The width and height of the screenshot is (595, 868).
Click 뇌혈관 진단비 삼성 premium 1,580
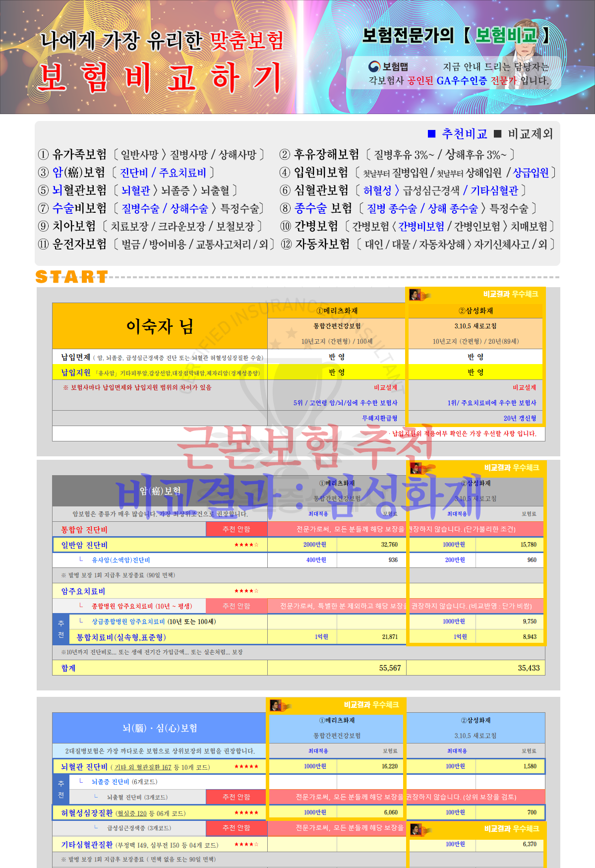530,766
